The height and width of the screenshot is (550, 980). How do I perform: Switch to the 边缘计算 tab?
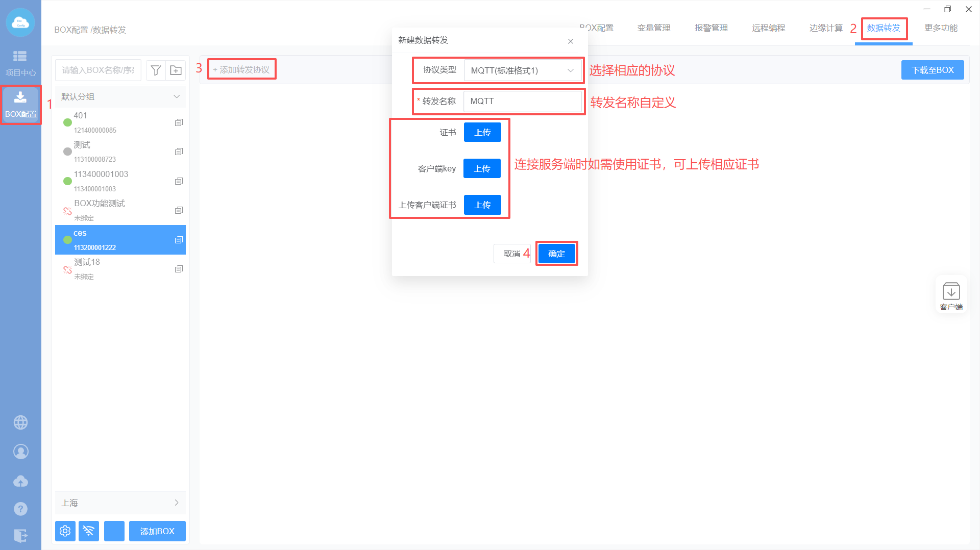(x=825, y=28)
